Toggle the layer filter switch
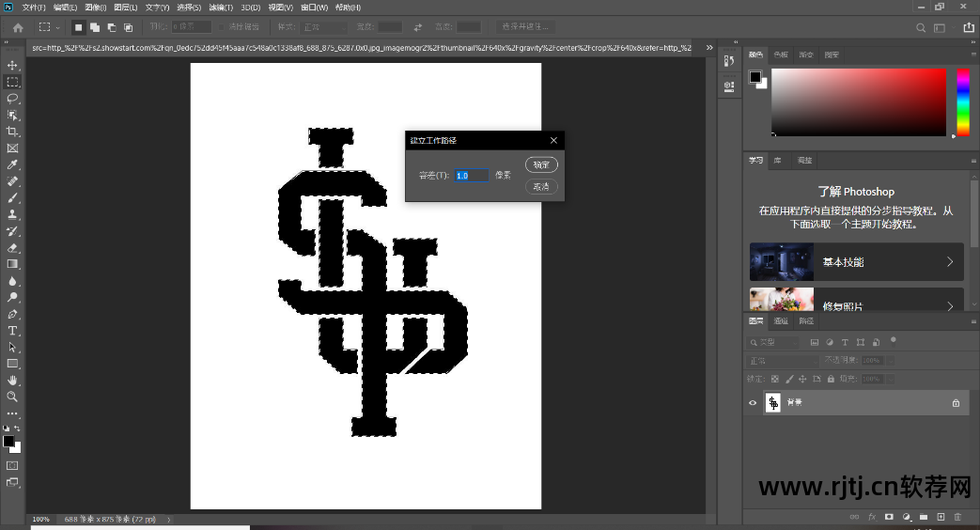The width and height of the screenshot is (980, 530). [x=894, y=340]
